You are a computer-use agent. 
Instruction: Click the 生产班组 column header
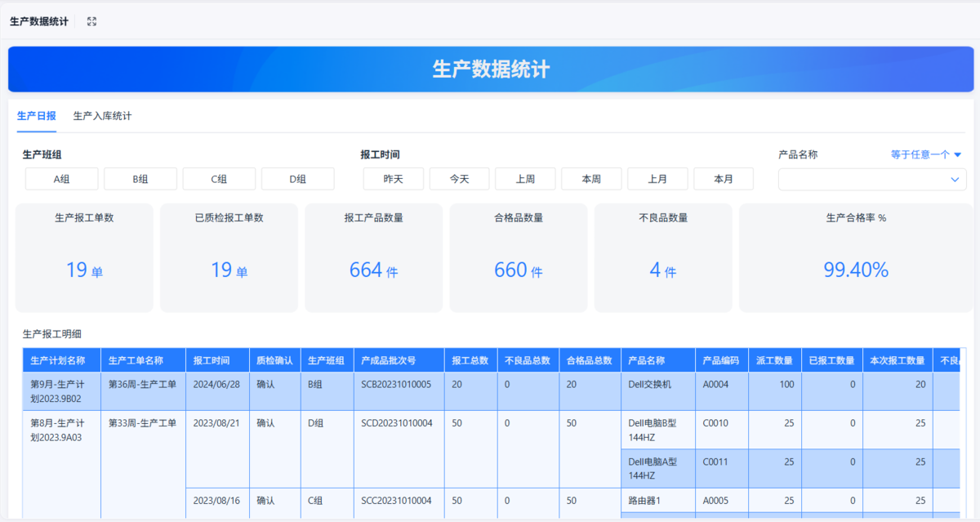point(327,360)
